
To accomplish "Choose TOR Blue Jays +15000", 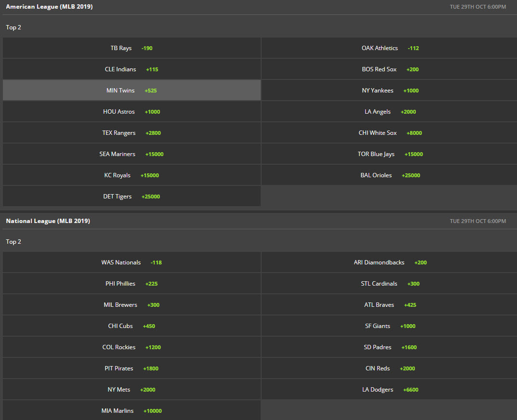I will coord(389,154).
